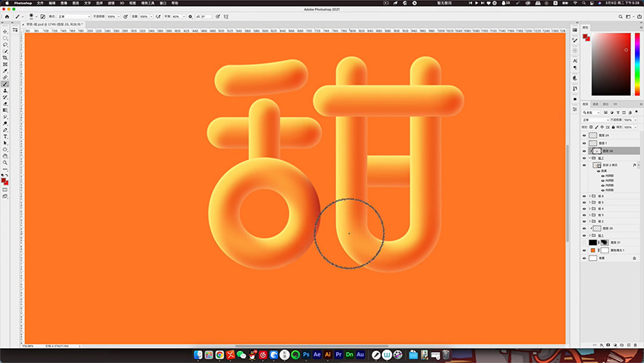Expand group 组 2
Viewport: 644px width, 363px height.
coord(590,222)
